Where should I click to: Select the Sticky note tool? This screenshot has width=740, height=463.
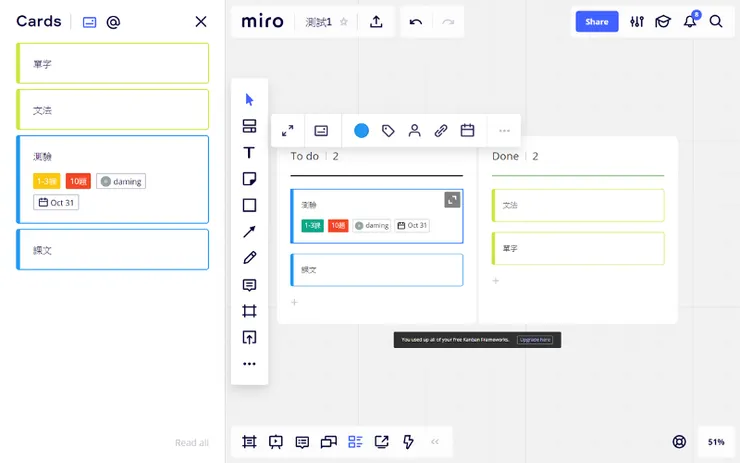[x=249, y=179]
